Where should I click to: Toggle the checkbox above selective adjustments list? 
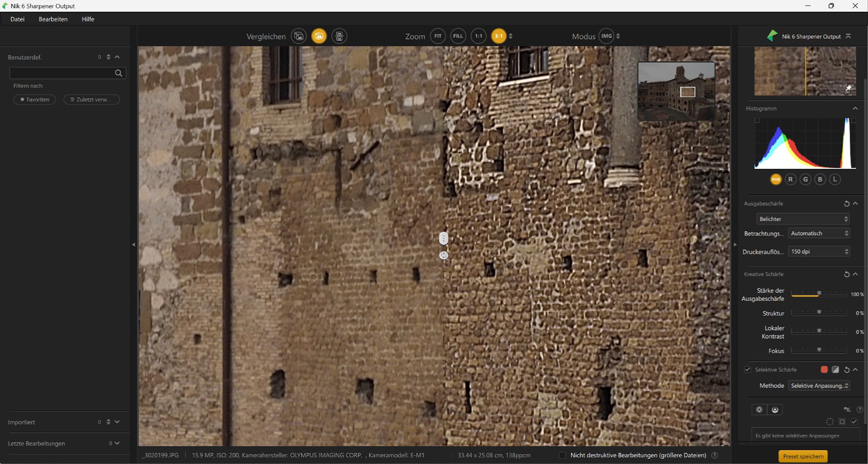[x=854, y=422]
